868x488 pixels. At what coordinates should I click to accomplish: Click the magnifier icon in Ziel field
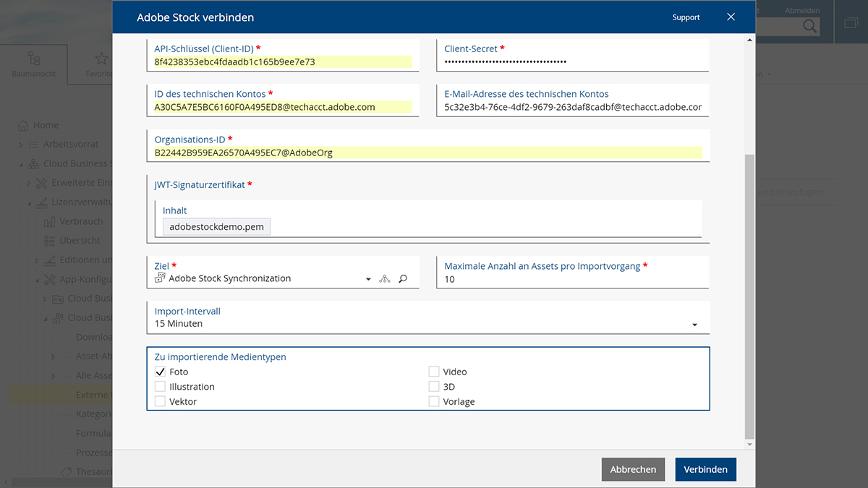point(403,279)
